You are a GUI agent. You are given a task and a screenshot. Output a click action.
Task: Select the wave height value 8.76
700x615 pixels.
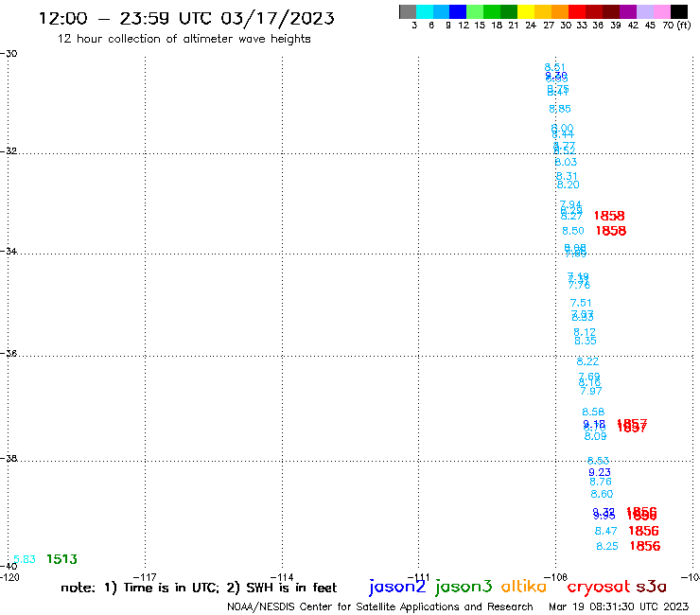(601, 482)
